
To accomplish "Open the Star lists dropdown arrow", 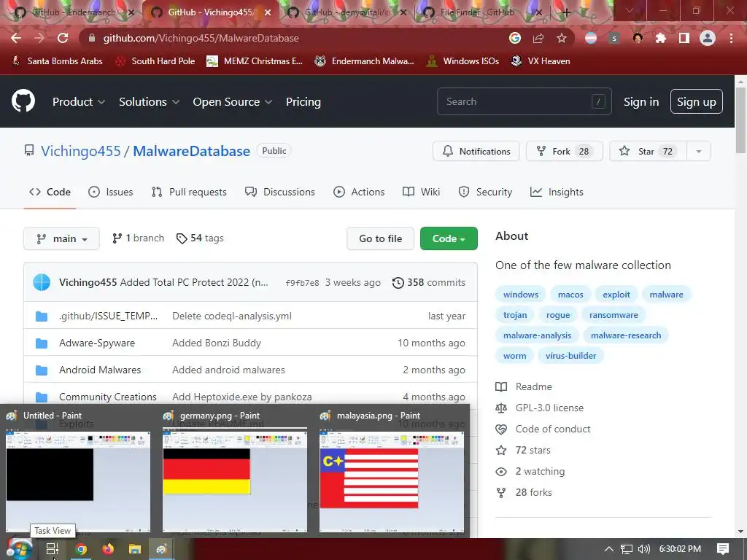I will click(699, 152).
